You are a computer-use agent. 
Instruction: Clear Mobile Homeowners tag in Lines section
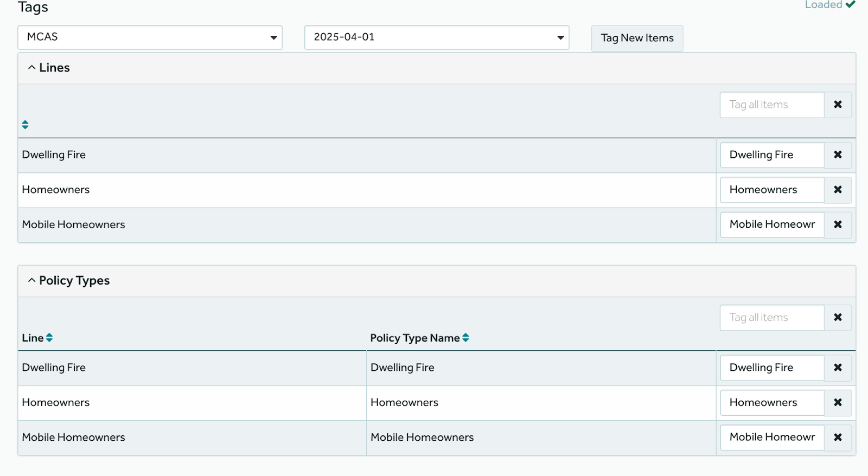click(x=838, y=224)
